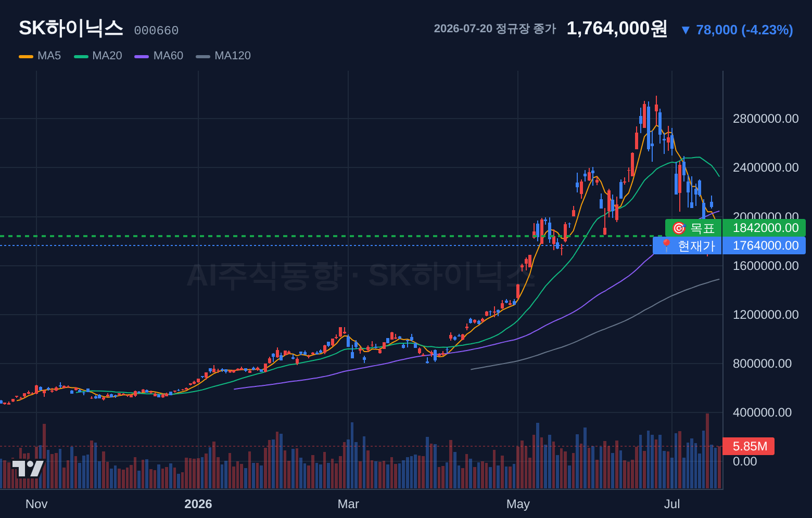Click the target icon in 목표 label
Image resolution: width=812 pixels, height=518 pixels.
pos(679,228)
